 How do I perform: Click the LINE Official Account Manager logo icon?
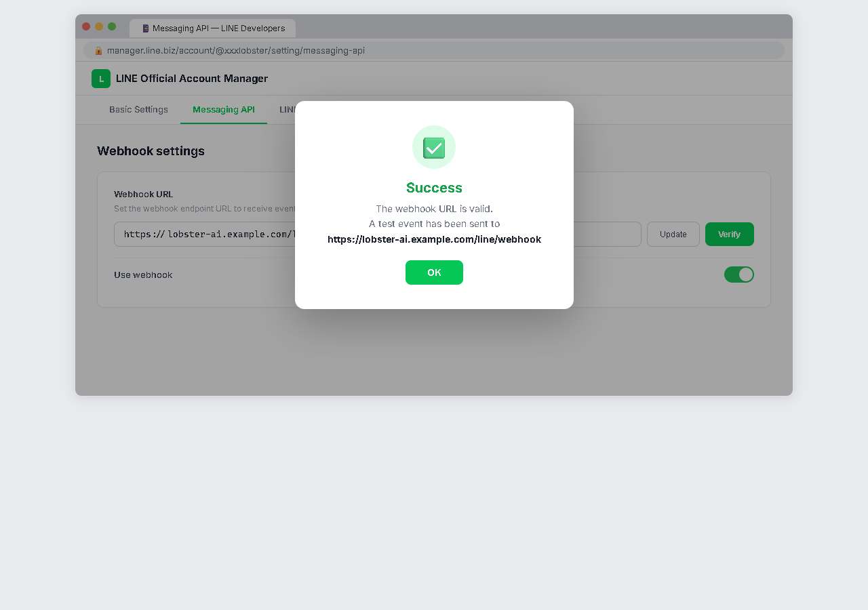click(x=100, y=79)
